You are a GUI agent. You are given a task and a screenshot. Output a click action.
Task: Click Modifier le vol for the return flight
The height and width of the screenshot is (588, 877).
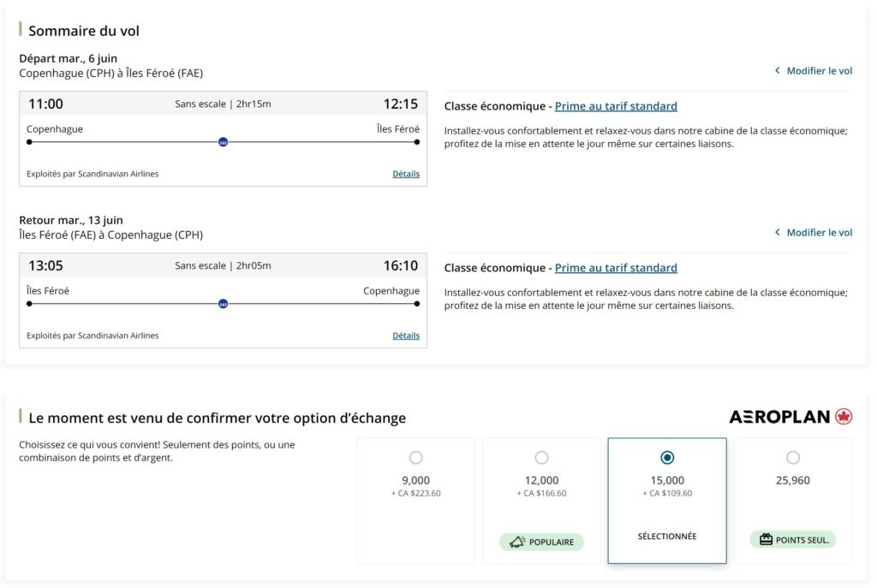[820, 233]
